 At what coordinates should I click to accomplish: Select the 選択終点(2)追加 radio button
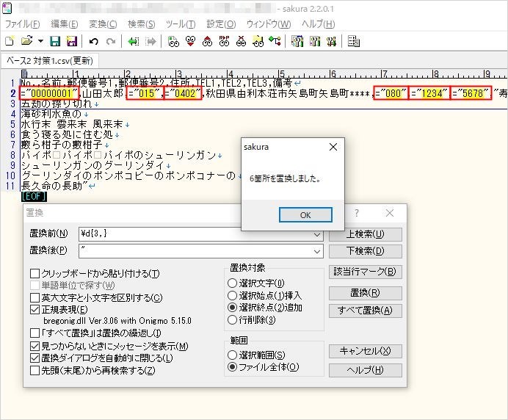click(x=232, y=308)
